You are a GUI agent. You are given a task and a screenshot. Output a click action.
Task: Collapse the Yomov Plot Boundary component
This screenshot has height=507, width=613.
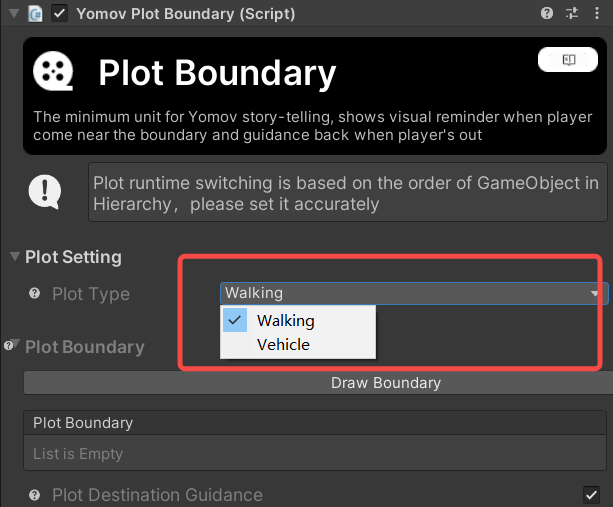[14, 14]
